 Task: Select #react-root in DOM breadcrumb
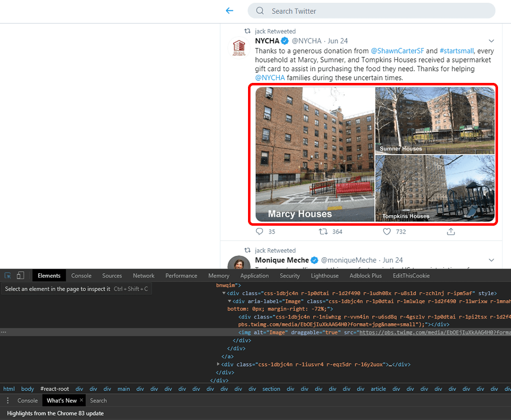tap(55, 389)
